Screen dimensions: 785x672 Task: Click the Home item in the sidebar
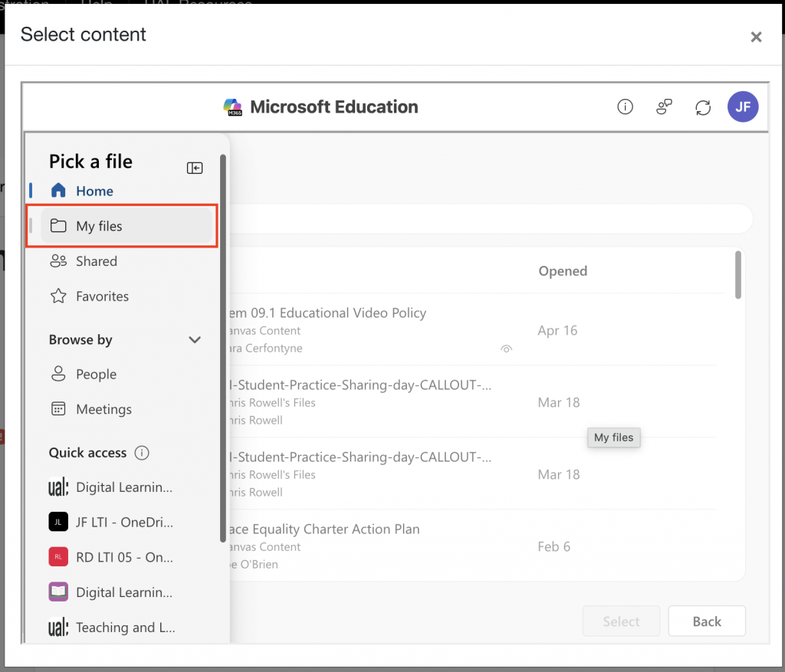[x=94, y=192]
